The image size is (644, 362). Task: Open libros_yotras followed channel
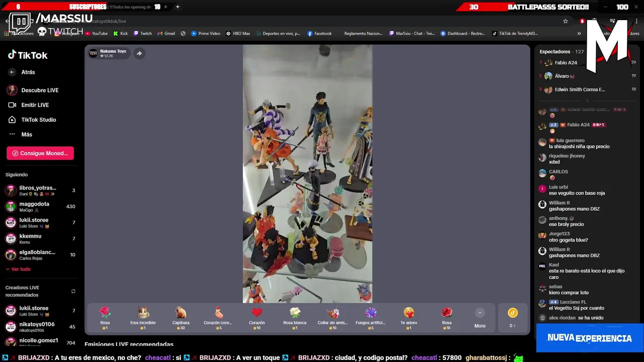click(40, 191)
